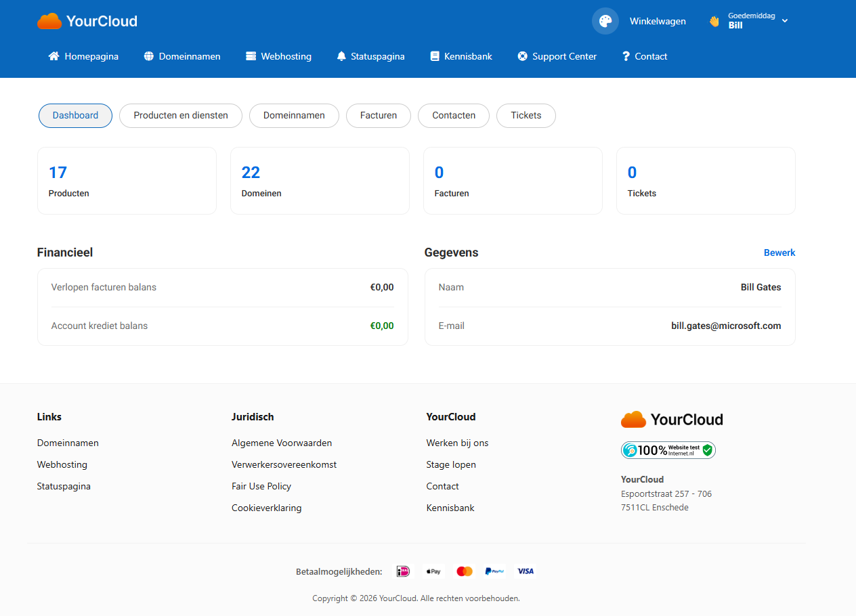Viewport: 856px width, 616px height.
Task: Click the server icon beside Webhosting
Action: pos(251,56)
